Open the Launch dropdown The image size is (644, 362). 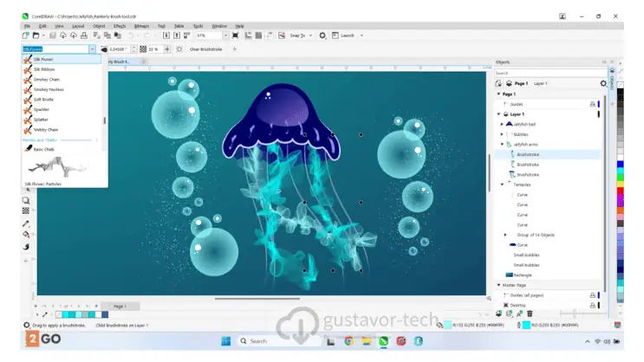coord(361,36)
